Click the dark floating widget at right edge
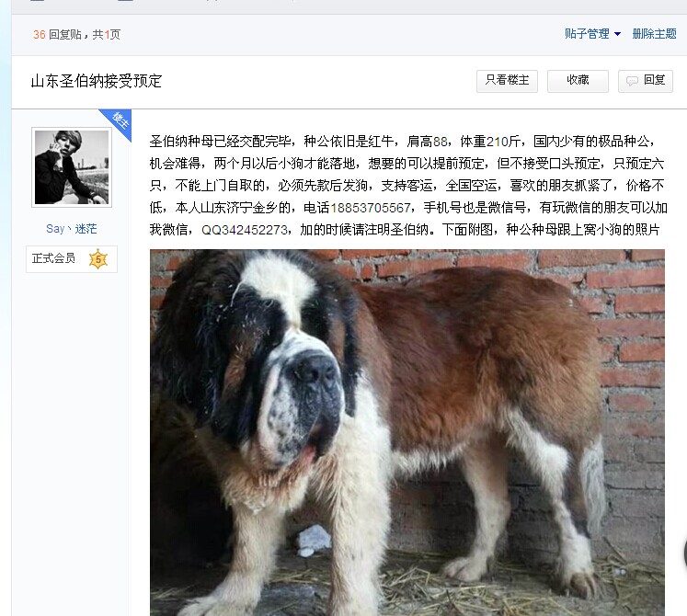 (x=685, y=553)
